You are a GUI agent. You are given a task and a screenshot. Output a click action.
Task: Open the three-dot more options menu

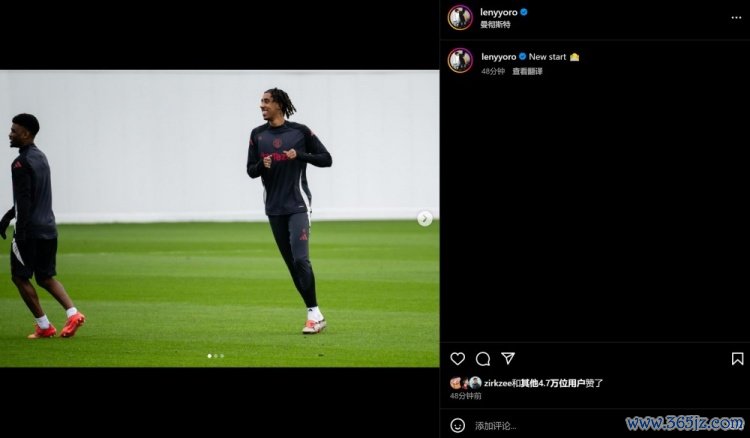tap(736, 18)
